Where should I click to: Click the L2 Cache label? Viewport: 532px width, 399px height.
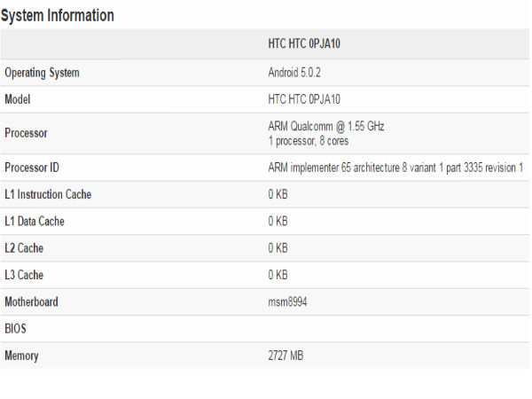click(23, 248)
